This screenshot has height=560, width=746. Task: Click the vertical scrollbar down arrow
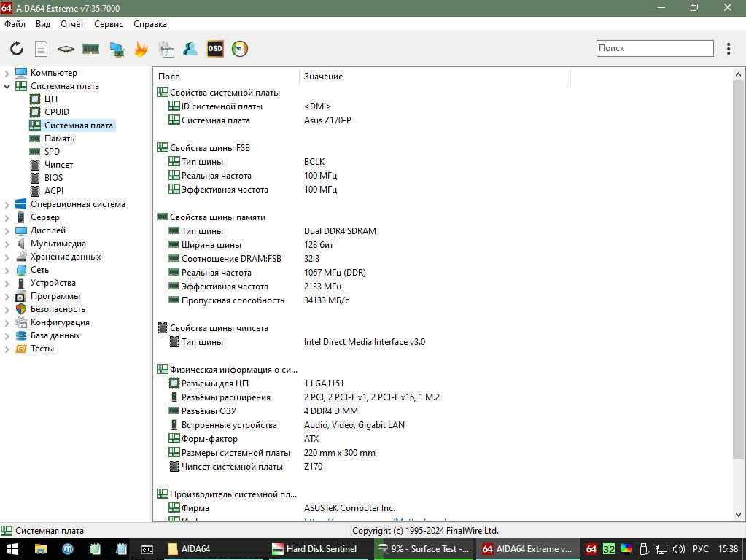[x=738, y=514]
